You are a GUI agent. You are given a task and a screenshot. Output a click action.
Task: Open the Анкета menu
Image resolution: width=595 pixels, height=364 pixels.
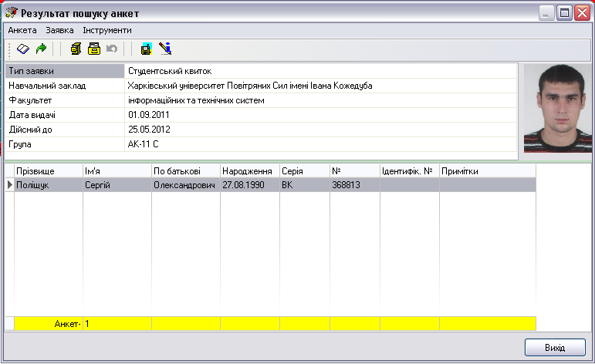(22, 30)
